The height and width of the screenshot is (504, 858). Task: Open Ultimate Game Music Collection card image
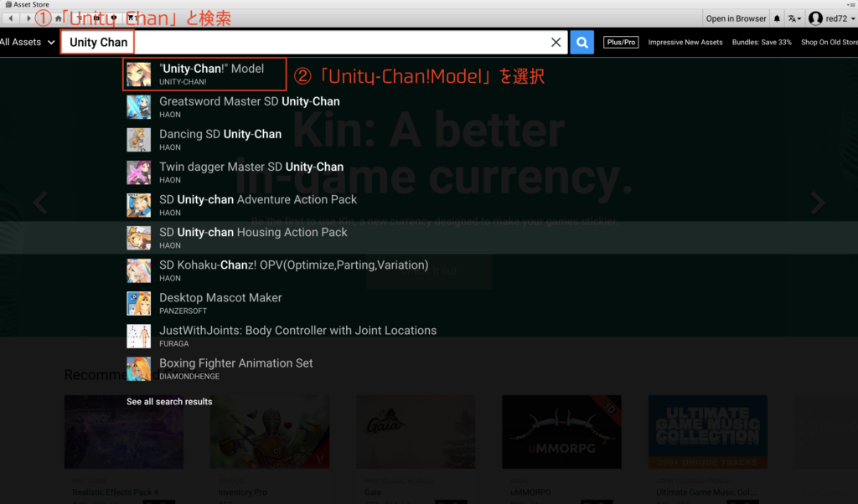click(707, 432)
